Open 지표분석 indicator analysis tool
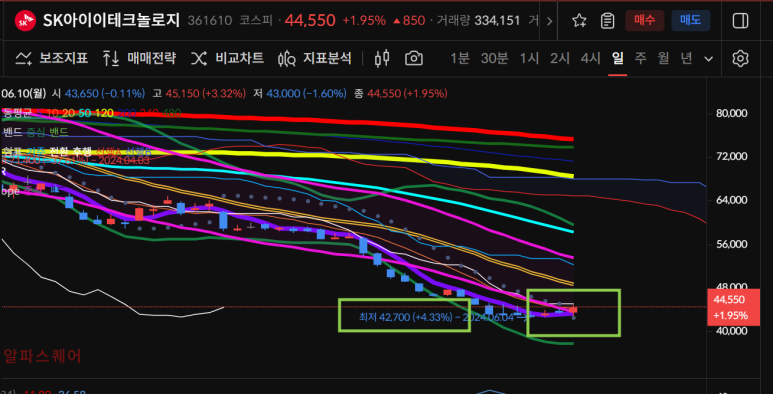This screenshot has height=394, width=773. click(315, 59)
